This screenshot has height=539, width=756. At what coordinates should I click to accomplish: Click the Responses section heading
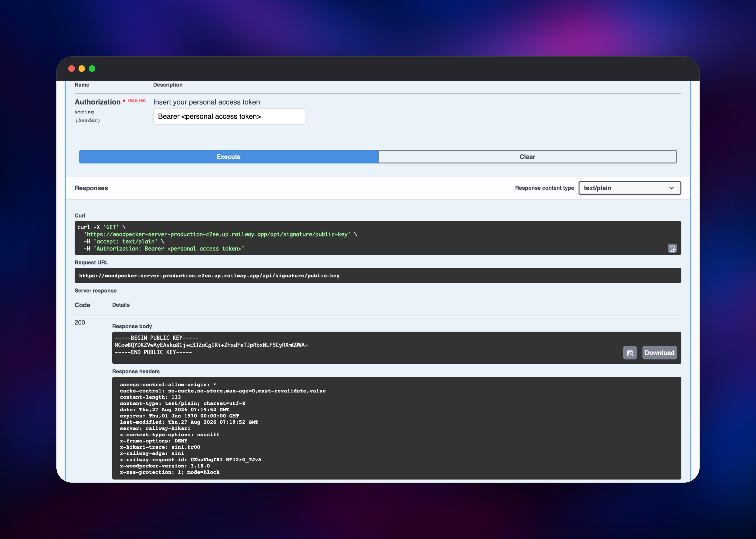click(x=91, y=188)
